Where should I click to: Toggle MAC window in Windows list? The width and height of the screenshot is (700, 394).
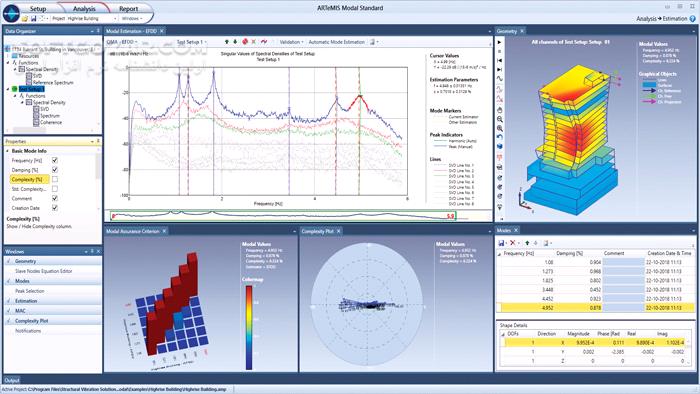pyautogui.click(x=53, y=311)
